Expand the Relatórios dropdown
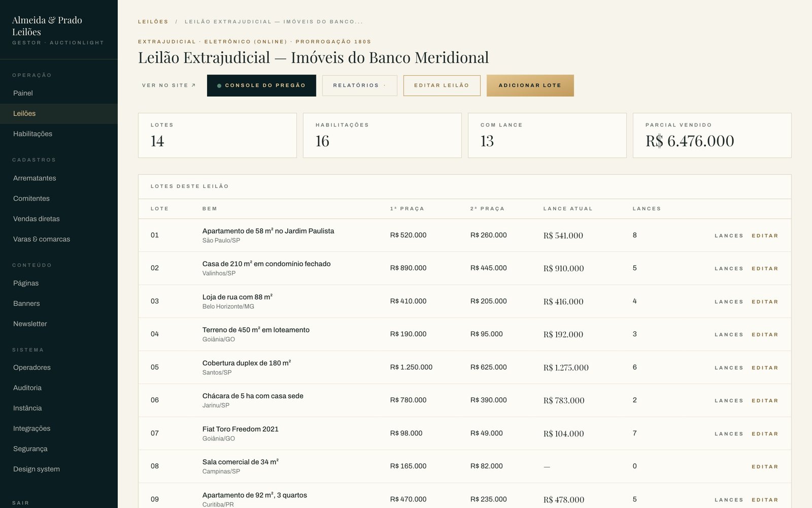The height and width of the screenshot is (508, 812). tap(359, 85)
